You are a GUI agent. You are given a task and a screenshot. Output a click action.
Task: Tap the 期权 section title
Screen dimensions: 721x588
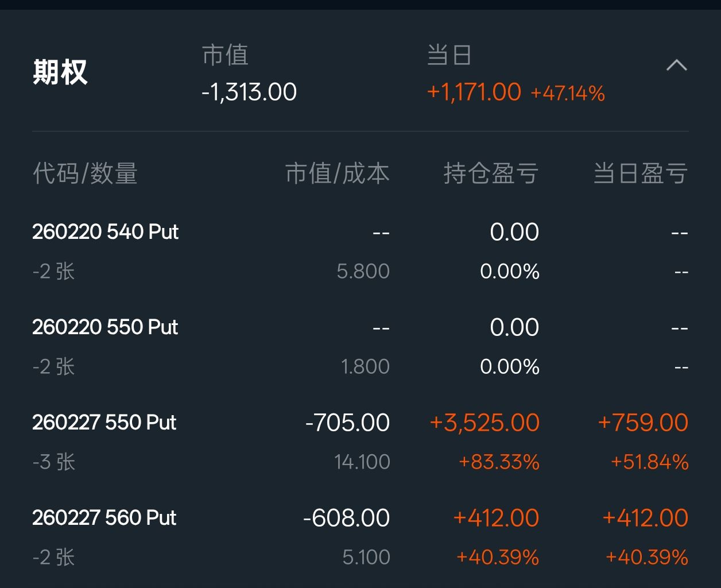click(60, 73)
